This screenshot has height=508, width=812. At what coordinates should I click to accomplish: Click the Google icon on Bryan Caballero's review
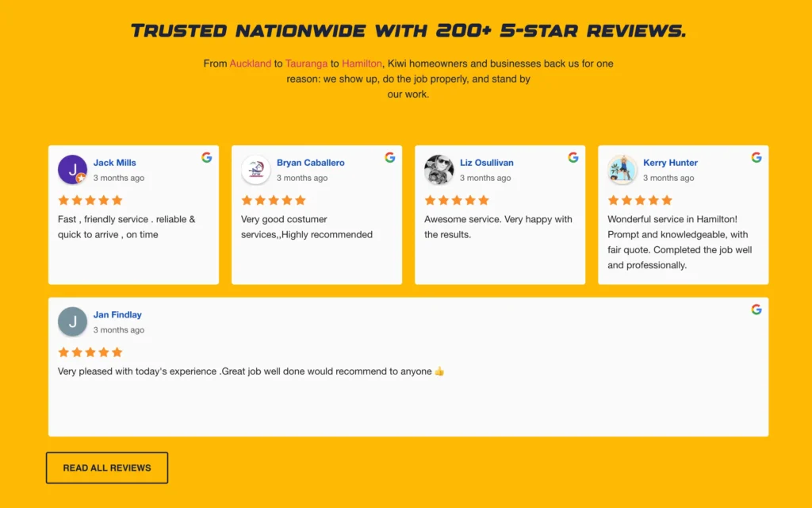tap(389, 158)
